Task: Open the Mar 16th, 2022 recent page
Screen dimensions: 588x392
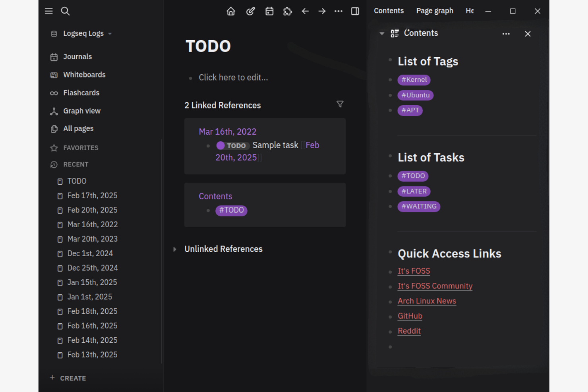Action: [x=92, y=224]
